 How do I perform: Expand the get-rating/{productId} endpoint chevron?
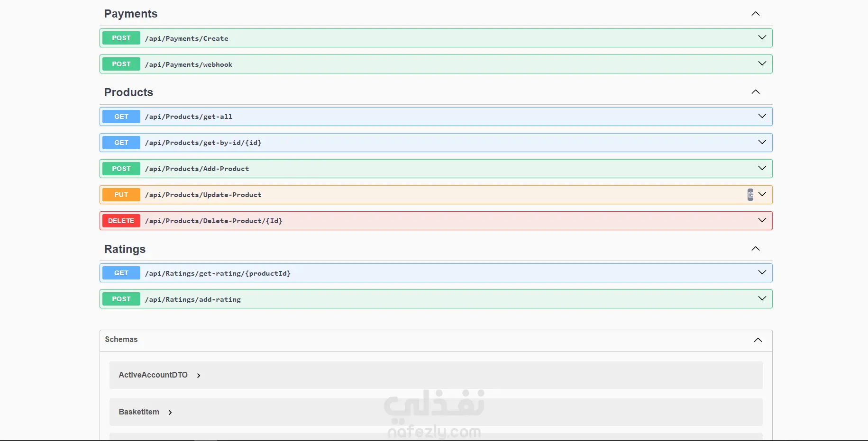[x=762, y=272]
